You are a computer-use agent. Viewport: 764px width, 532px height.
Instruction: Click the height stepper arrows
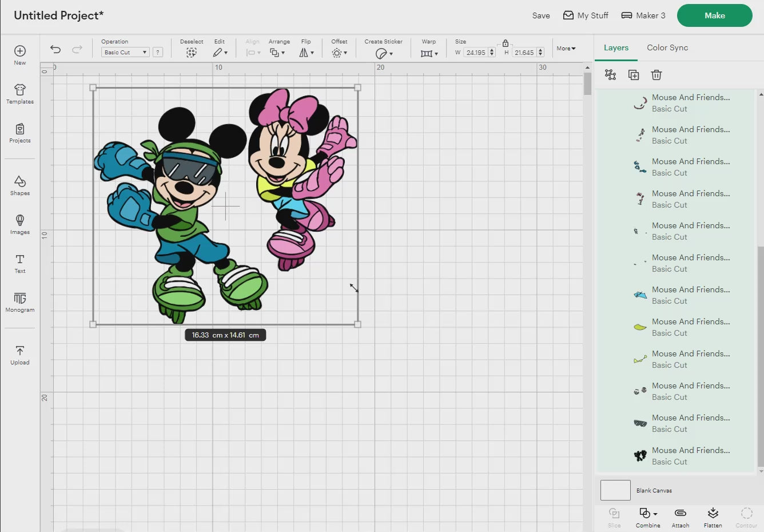(540, 53)
